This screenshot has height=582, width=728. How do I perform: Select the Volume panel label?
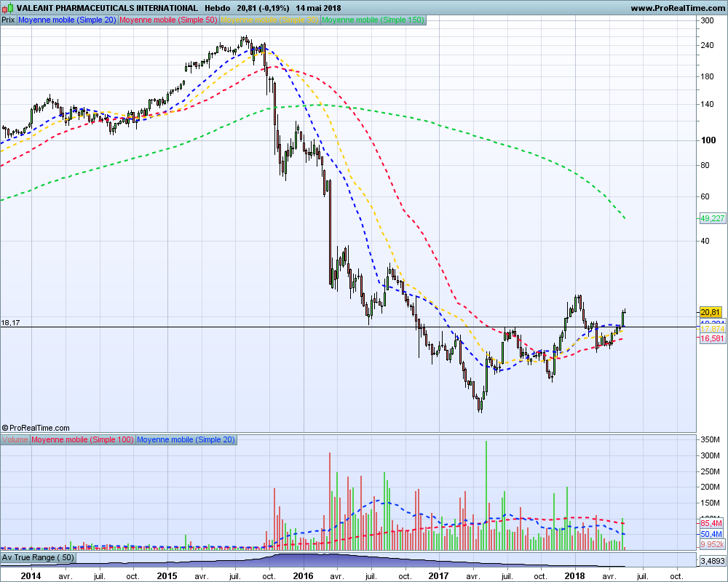coord(15,439)
